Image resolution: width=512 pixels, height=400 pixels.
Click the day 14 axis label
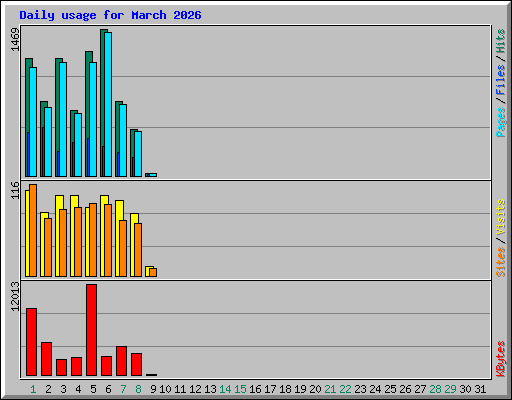pos(225,389)
